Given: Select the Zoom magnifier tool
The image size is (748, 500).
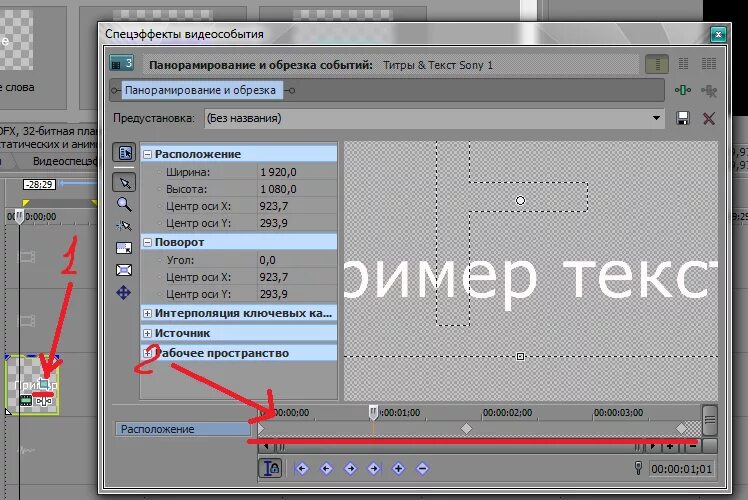Looking at the screenshot, I should (x=124, y=205).
